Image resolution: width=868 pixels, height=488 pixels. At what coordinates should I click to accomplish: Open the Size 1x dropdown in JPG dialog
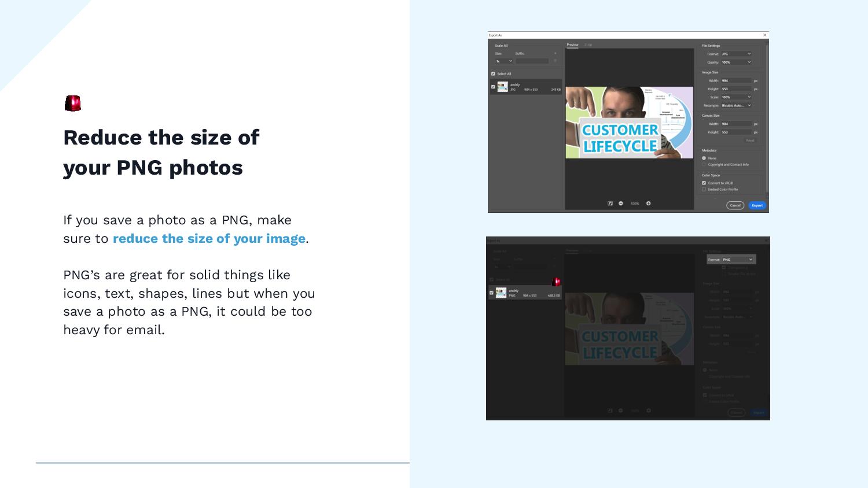(504, 61)
